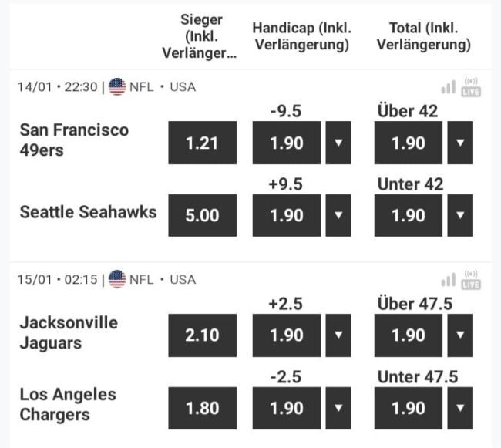Open Über 42 total dropdown arrow
This screenshot has height=448, width=501.
(460, 143)
